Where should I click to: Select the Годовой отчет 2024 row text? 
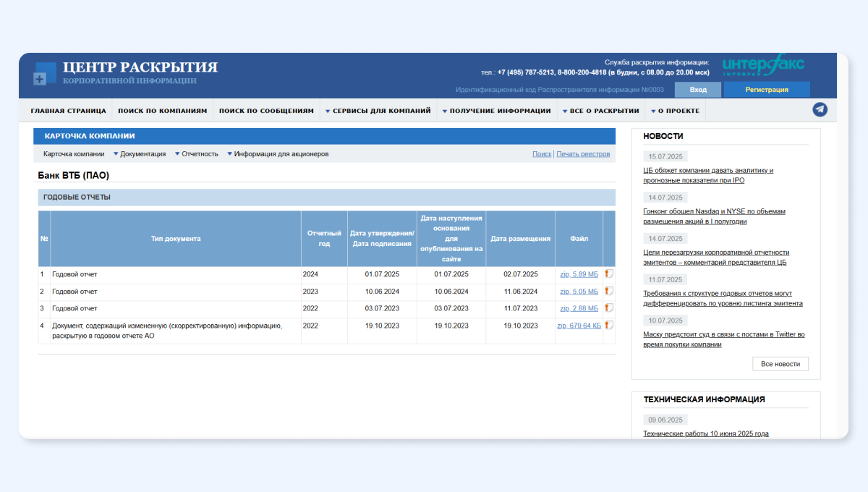pos(75,274)
